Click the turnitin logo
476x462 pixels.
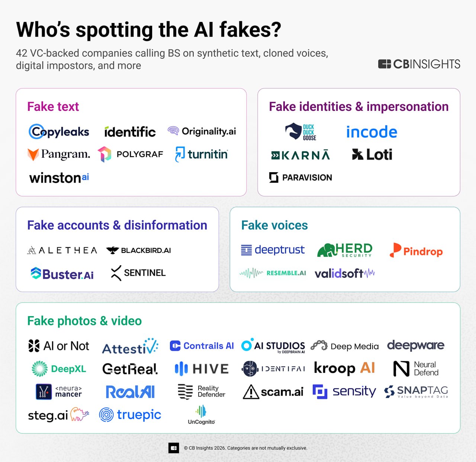[x=202, y=154]
